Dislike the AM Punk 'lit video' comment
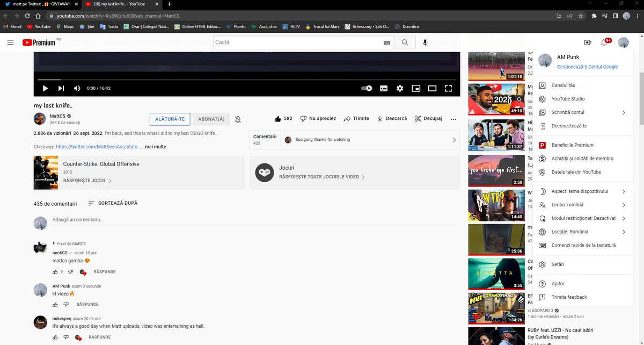The height and width of the screenshot is (345, 644). coord(66,305)
